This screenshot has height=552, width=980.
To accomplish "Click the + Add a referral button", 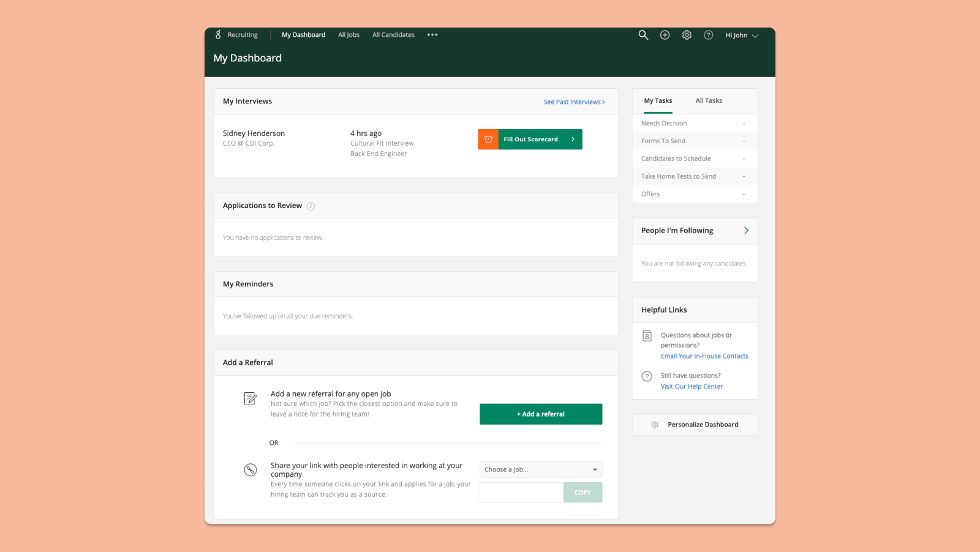I will click(540, 414).
